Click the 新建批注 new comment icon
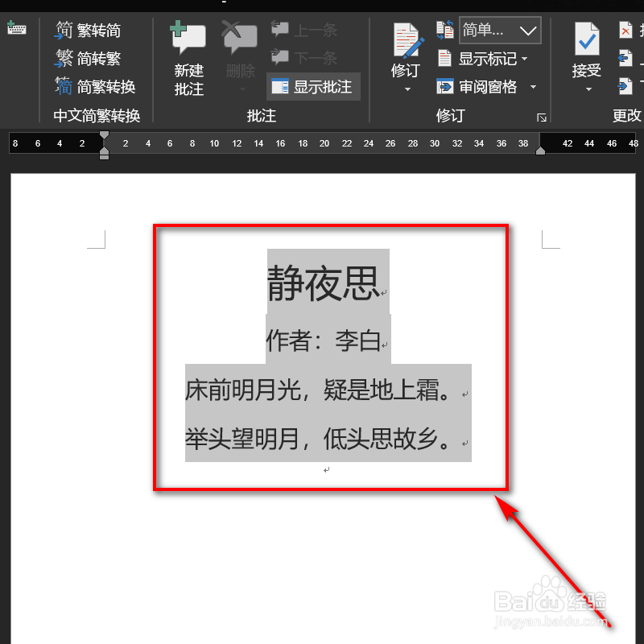Viewport: 644px width, 644px height. [x=188, y=36]
